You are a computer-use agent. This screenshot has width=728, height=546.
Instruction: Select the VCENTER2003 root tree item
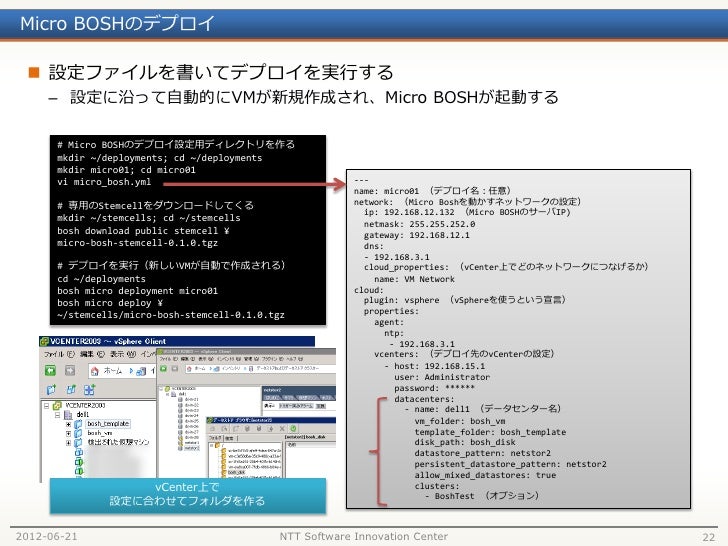point(85,405)
